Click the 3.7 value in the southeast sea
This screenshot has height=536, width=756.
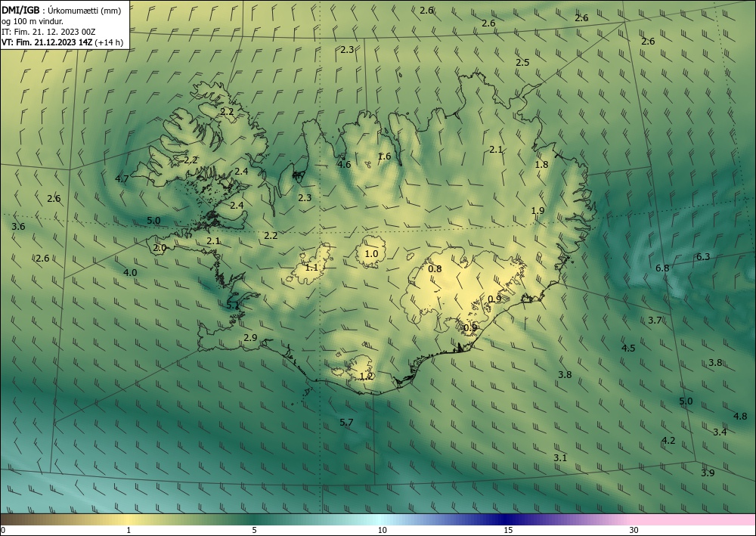654,320
